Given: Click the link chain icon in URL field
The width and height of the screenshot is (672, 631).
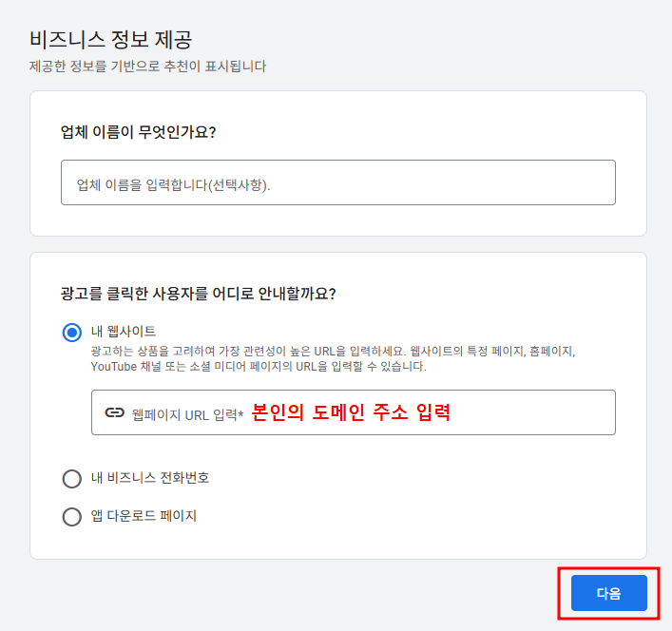Looking at the screenshot, I should coord(114,412).
